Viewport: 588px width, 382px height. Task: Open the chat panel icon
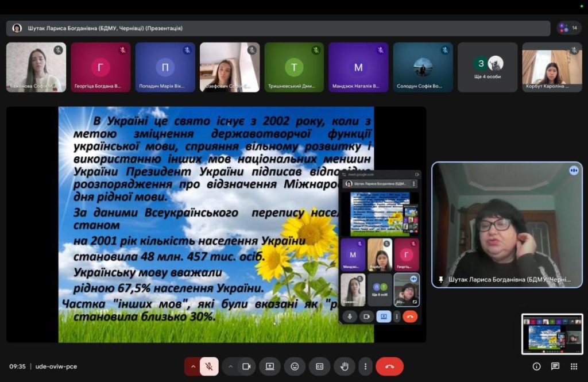click(555, 366)
